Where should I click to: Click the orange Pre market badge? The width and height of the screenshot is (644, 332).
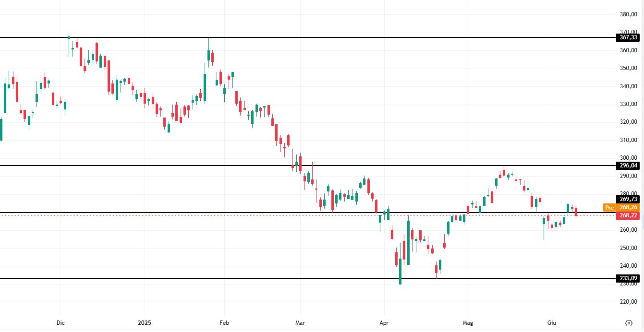(x=609, y=208)
